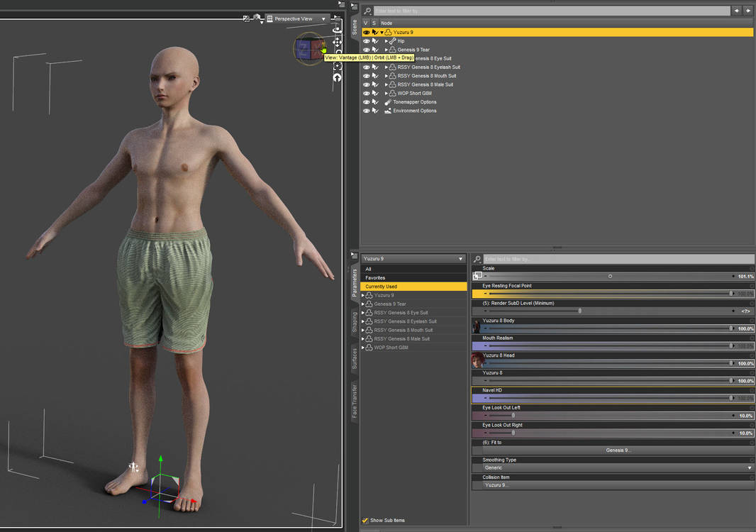Screen dimensions: 756x532
Task: Open the Perspective View camera dropdown
Action: pyautogui.click(x=296, y=18)
